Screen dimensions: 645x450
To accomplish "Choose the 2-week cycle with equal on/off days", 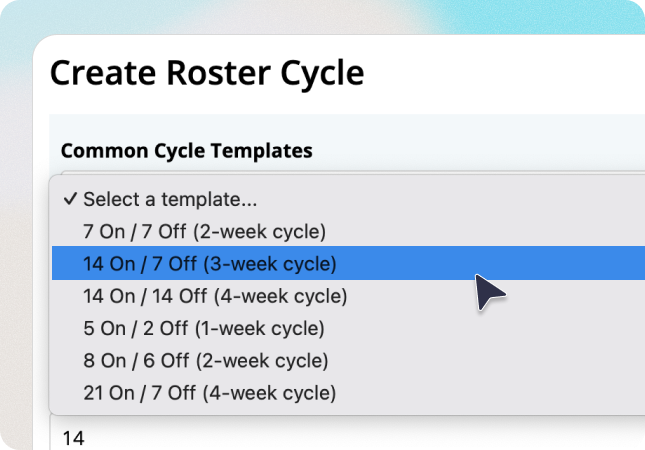I will tap(348, 231).
